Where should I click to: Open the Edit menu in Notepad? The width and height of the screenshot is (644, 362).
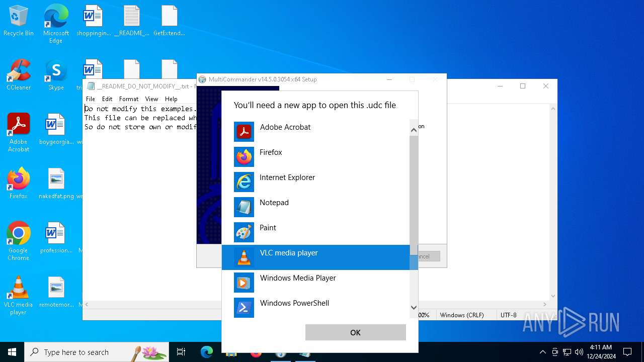(107, 99)
